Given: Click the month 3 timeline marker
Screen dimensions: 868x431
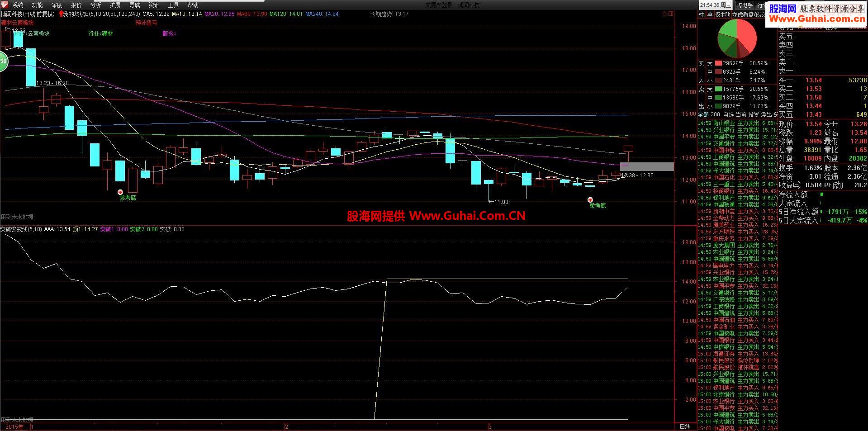Looking at the screenshot, I should tap(490, 427).
